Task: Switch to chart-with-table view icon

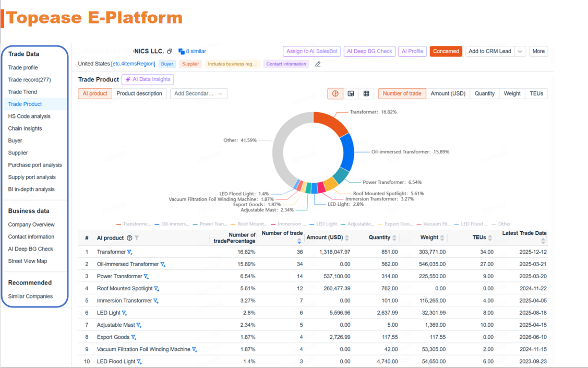Action: click(351, 94)
